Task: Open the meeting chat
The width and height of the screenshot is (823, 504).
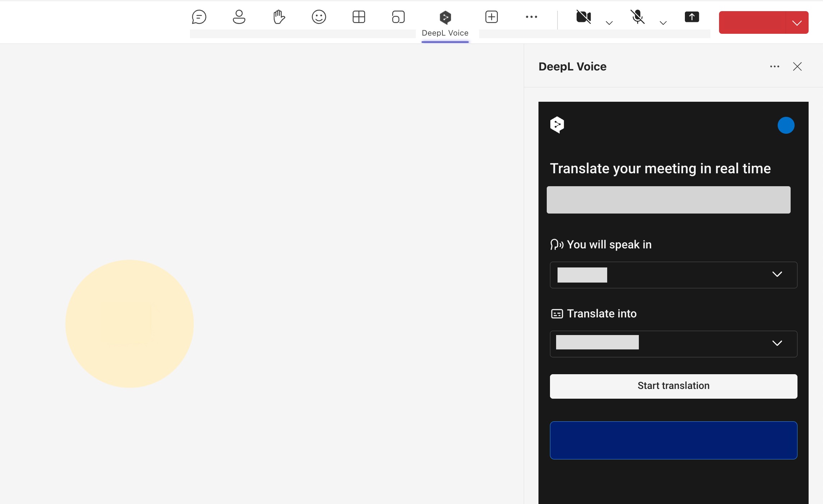Action: (x=199, y=17)
